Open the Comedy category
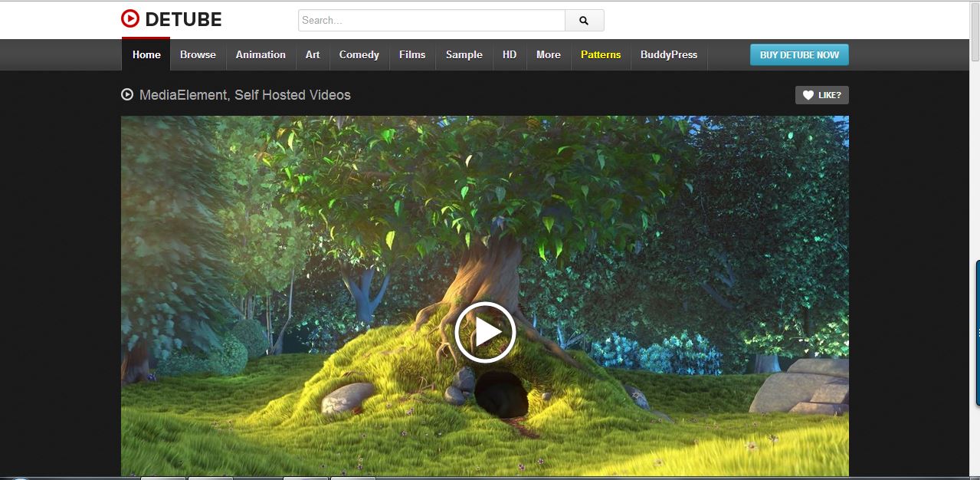Viewport: 980px width, 480px height. [359, 54]
